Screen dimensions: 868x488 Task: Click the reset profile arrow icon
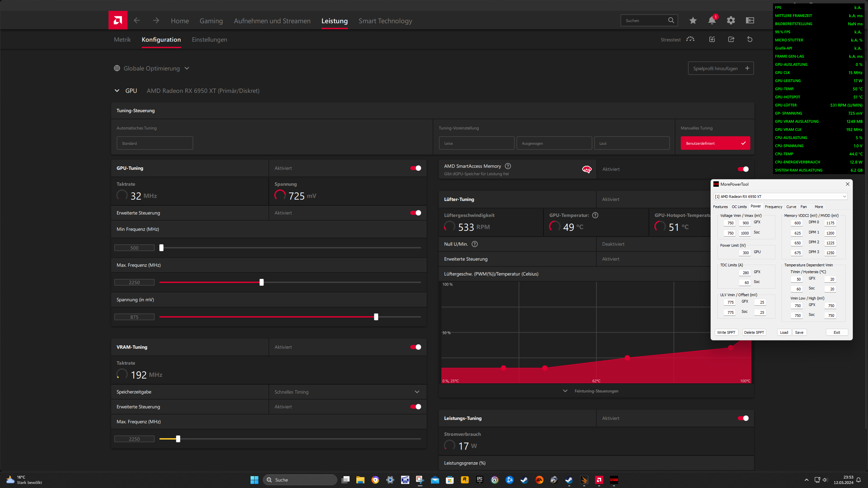coord(750,39)
